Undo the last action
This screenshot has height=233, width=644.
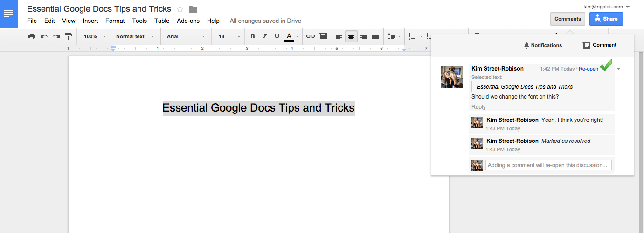point(44,36)
